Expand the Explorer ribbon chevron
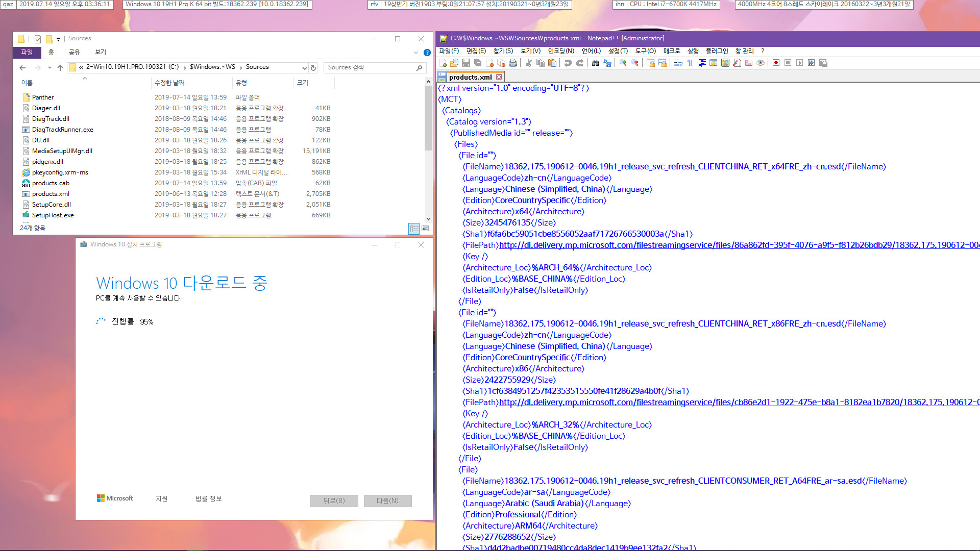The width and height of the screenshot is (980, 551). (415, 52)
